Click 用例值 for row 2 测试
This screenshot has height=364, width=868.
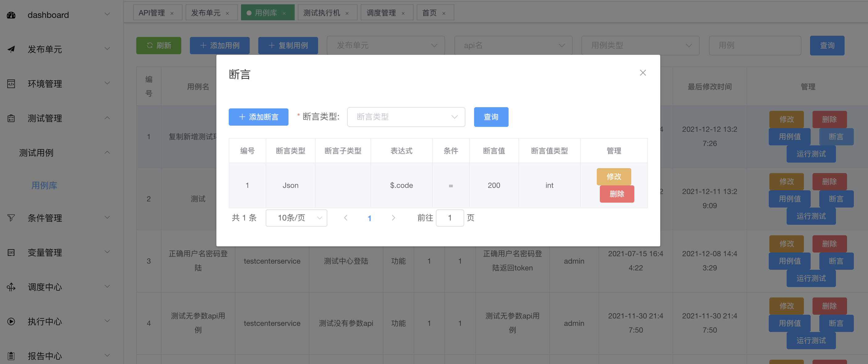tap(789, 199)
